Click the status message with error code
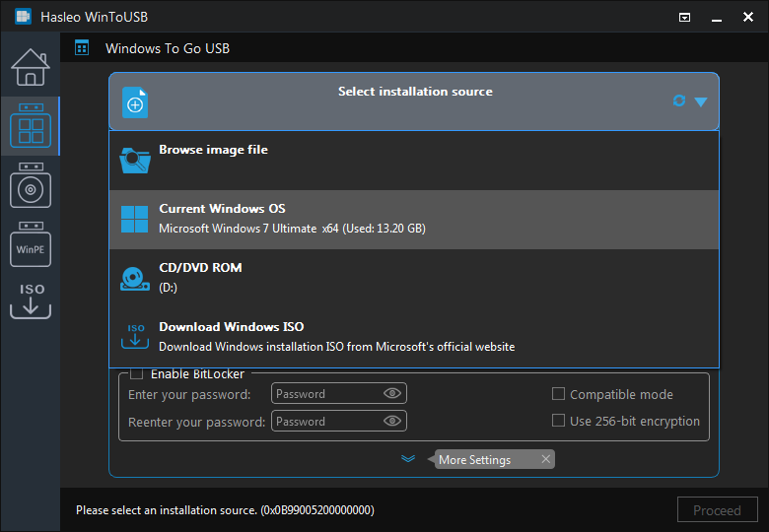This screenshot has width=769, height=532. coord(225,510)
